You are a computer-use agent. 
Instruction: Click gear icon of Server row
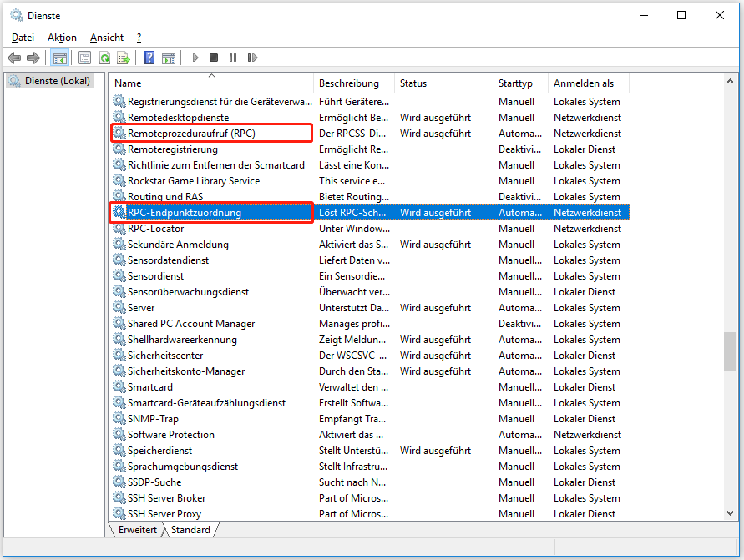pos(119,307)
